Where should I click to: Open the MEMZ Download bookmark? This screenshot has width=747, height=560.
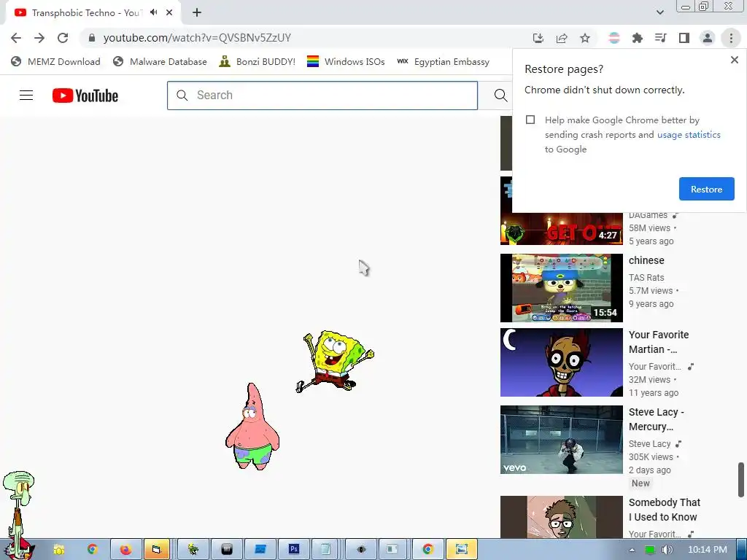click(x=55, y=61)
